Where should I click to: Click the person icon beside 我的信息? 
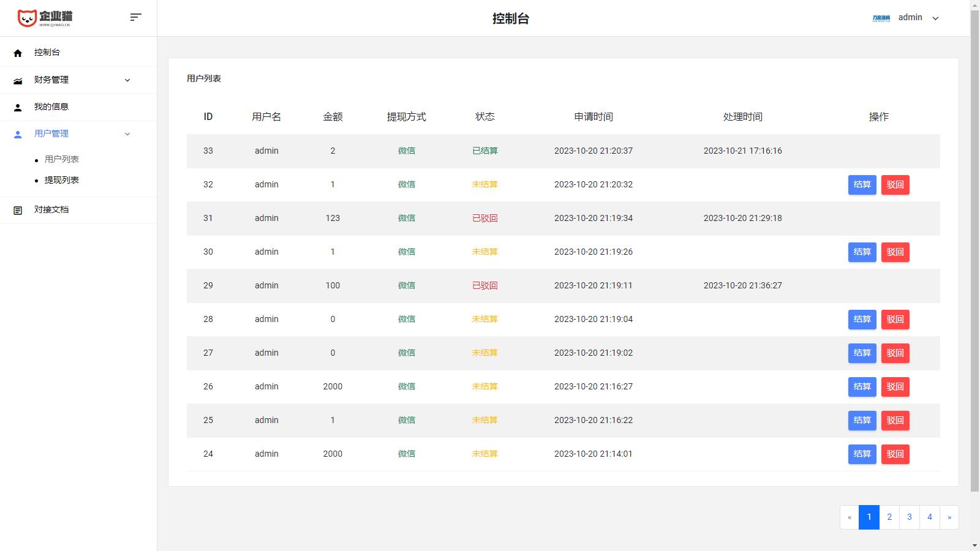click(x=18, y=107)
